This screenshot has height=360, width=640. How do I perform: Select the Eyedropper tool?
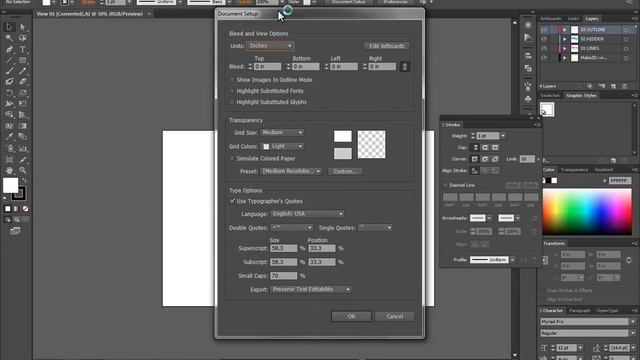(9, 137)
